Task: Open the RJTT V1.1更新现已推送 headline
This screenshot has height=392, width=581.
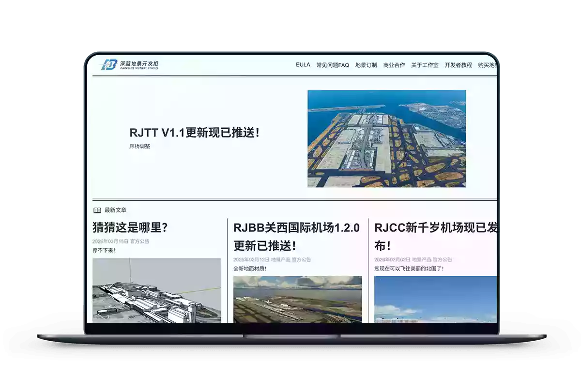Action: pyautogui.click(x=195, y=133)
